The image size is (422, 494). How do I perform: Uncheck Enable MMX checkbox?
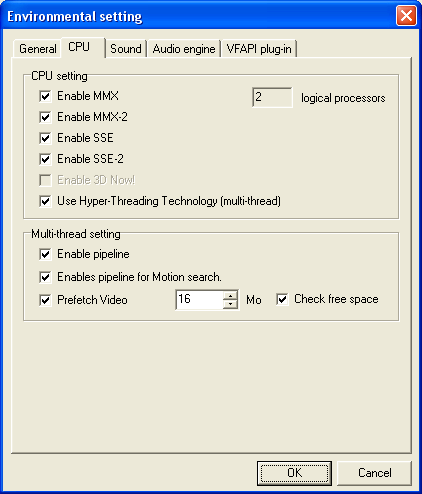(45, 96)
